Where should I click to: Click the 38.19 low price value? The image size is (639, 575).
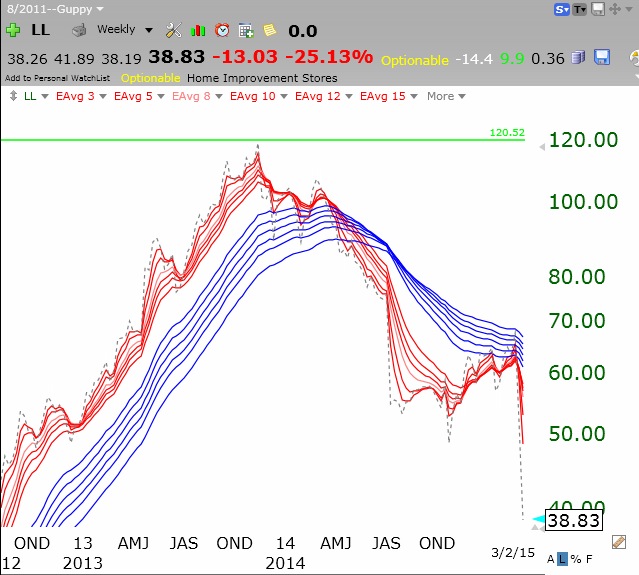[x=121, y=59]
